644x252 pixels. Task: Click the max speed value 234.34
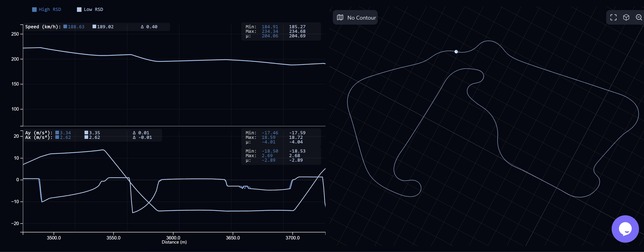tap(270, 31)
